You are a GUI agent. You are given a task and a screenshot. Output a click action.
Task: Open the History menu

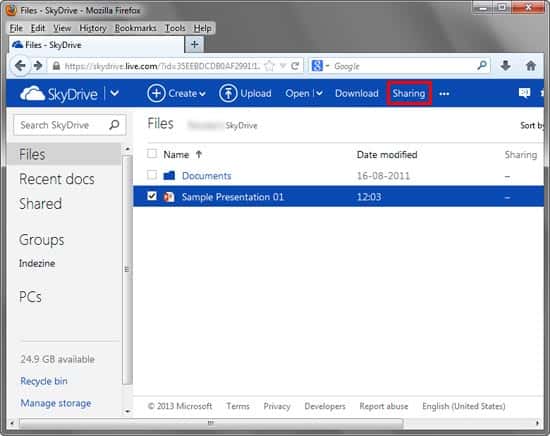tap(93, 28)
